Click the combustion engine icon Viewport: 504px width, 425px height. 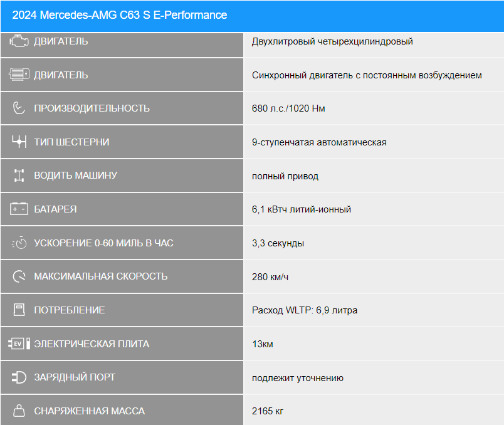19,41
